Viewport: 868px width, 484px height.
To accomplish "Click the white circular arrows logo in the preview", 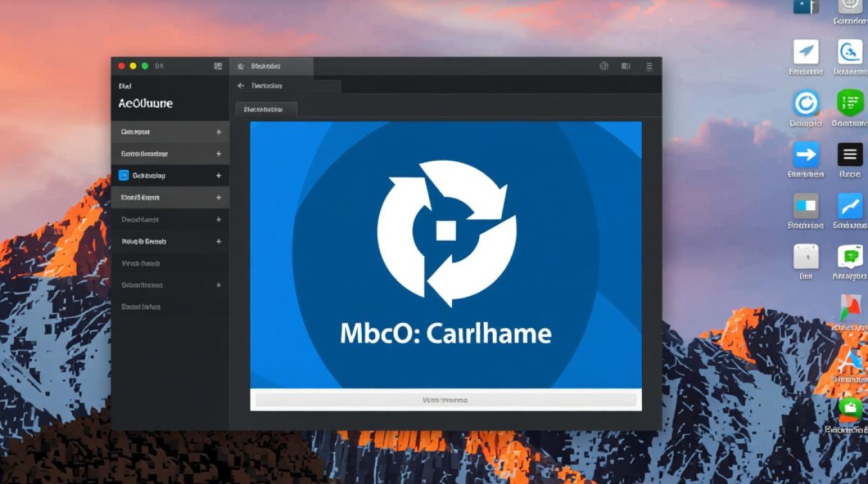I will coord(446,234).
